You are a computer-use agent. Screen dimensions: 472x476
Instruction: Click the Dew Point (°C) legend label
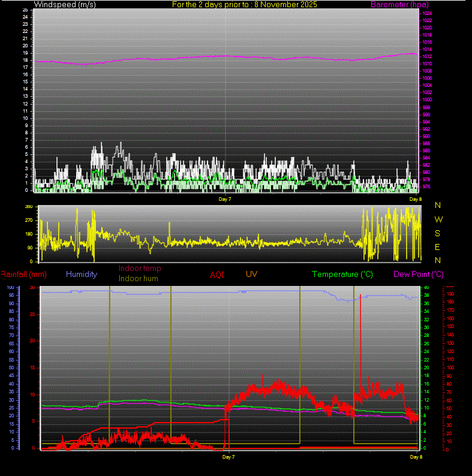tap(419, 274)
